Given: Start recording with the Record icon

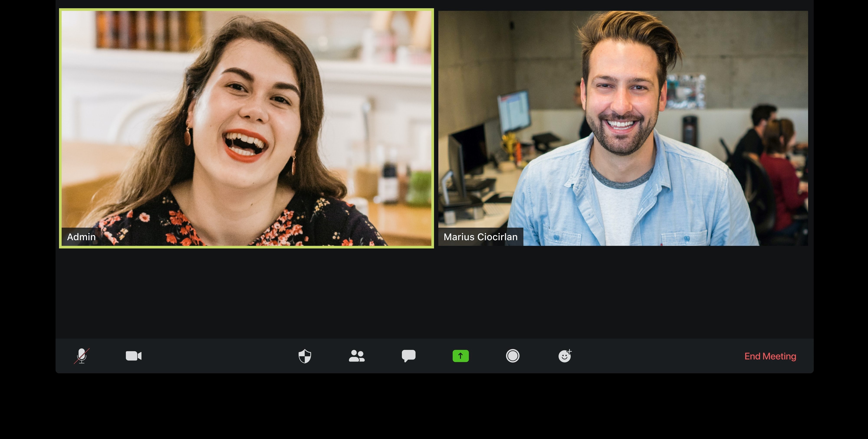Looking at the screenshot, I should pyautogui.click(x=513, y=356).
